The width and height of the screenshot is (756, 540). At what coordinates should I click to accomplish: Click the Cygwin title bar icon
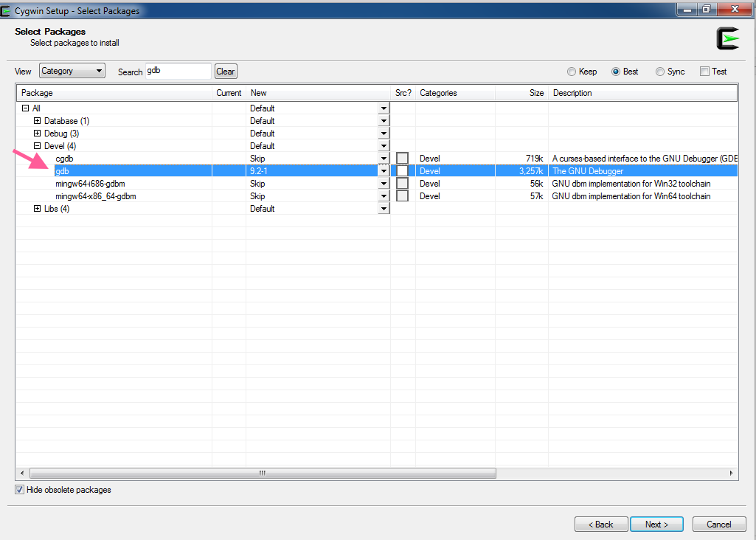(5, 10)
